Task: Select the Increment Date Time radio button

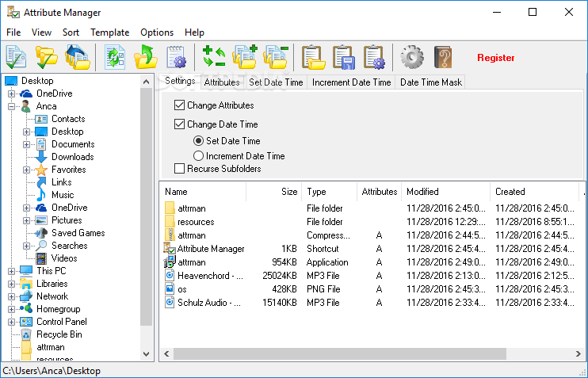Action: click(x=198, y=155)
